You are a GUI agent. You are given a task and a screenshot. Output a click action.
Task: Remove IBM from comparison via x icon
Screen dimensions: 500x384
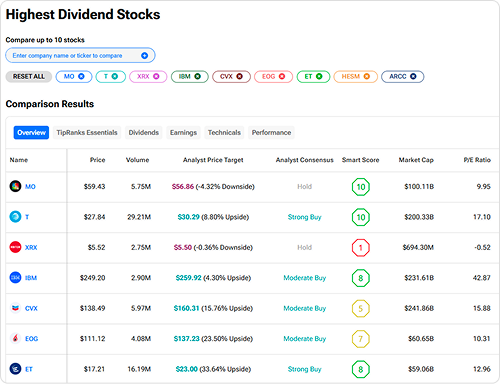tap(197, 76)
